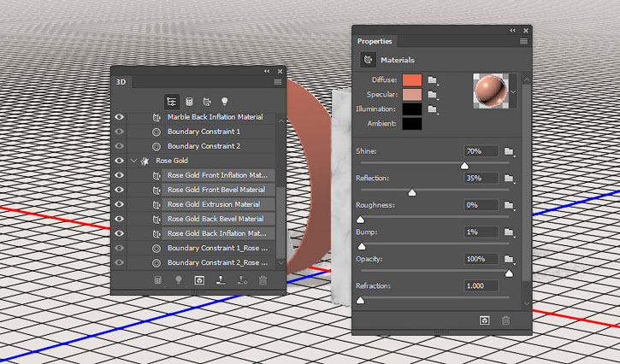Open Properties panel flyout menu
This screenshot has height=364, width=620.
coord(523,41)
